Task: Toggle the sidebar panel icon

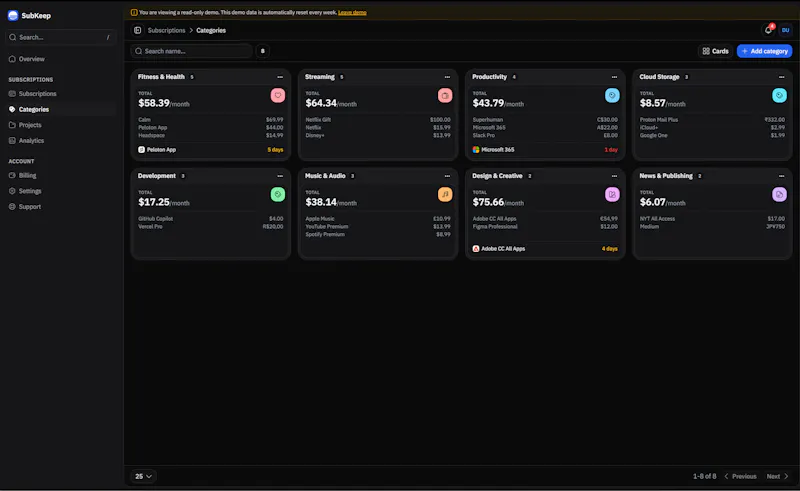Action: [x=138, y=30]
